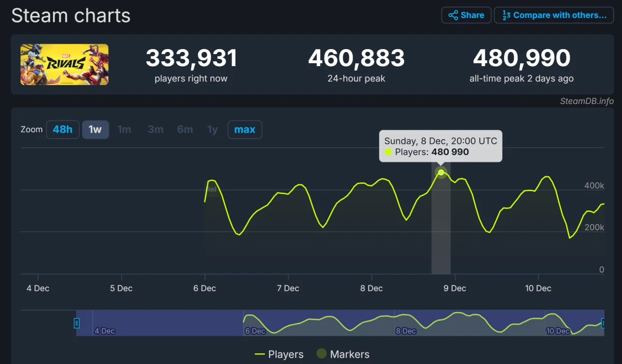Screen dimensions: 622x364
Task: Click the 'Rel' release marker on chart
Action: click(211, 189)
